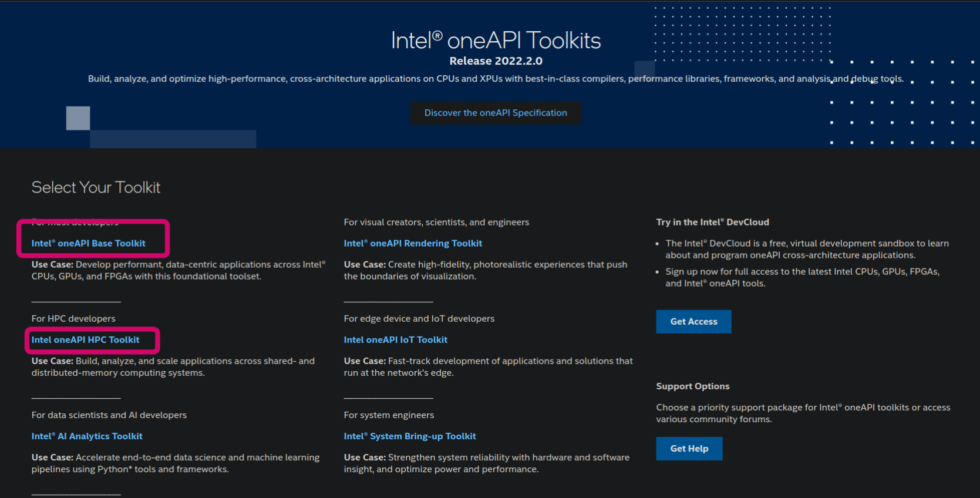Open the Intel System Bring-up Toolkit link
The image size is (980, 498).
coord(409,436)
